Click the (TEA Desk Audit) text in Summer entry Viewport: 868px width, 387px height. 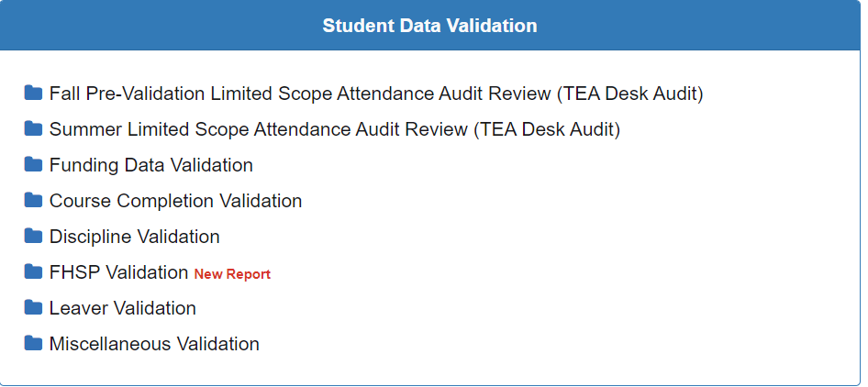(547, 129)
